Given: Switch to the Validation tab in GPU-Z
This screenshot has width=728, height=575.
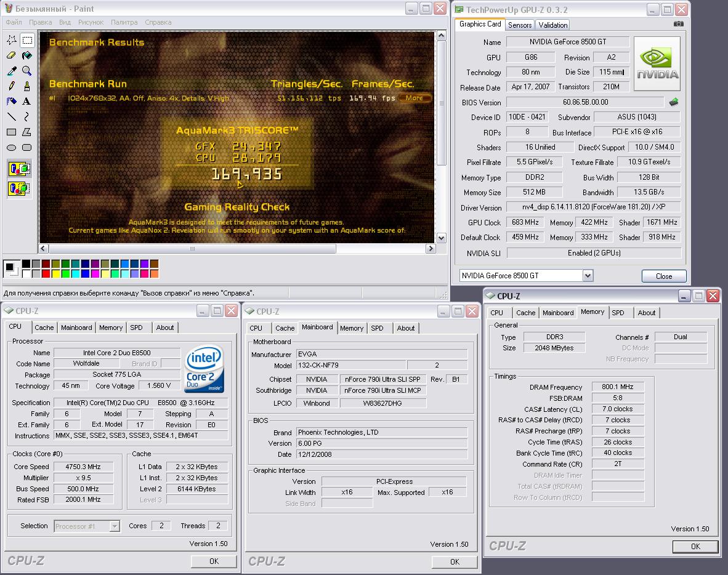Looking at the screenshot, I should pos(552,25).
